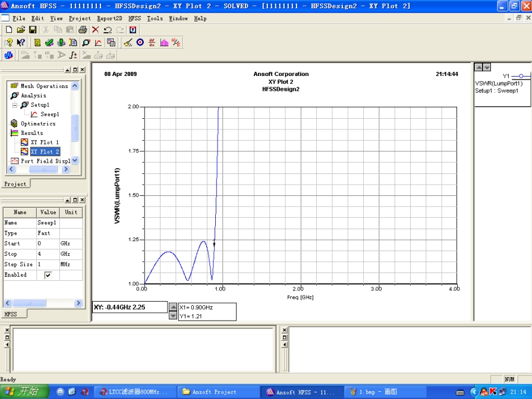The width and height of the screenshot is (532, 399).
Task: Click the Windows Start button
Action: (x=24, y=391)
